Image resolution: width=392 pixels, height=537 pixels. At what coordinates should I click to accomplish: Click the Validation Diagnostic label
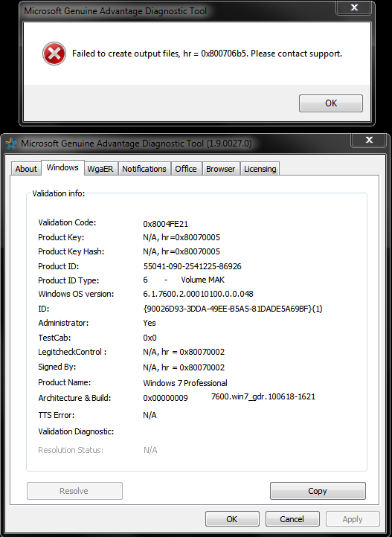pos(76,431)
